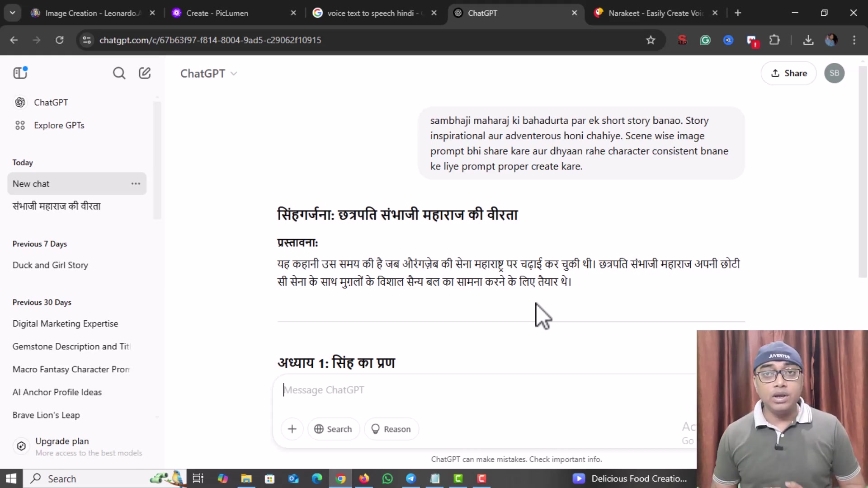Open chat 'संभाजी महाराज की वीरता'
Viewport: 868px width, 488px height.
(x=57, y=206)
